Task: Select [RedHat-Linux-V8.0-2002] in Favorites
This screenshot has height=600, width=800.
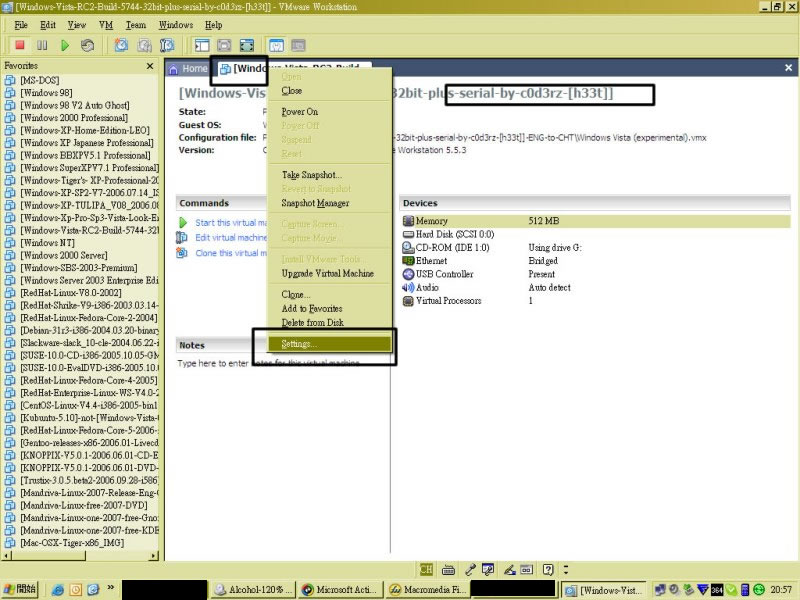Action: (71, 293)
